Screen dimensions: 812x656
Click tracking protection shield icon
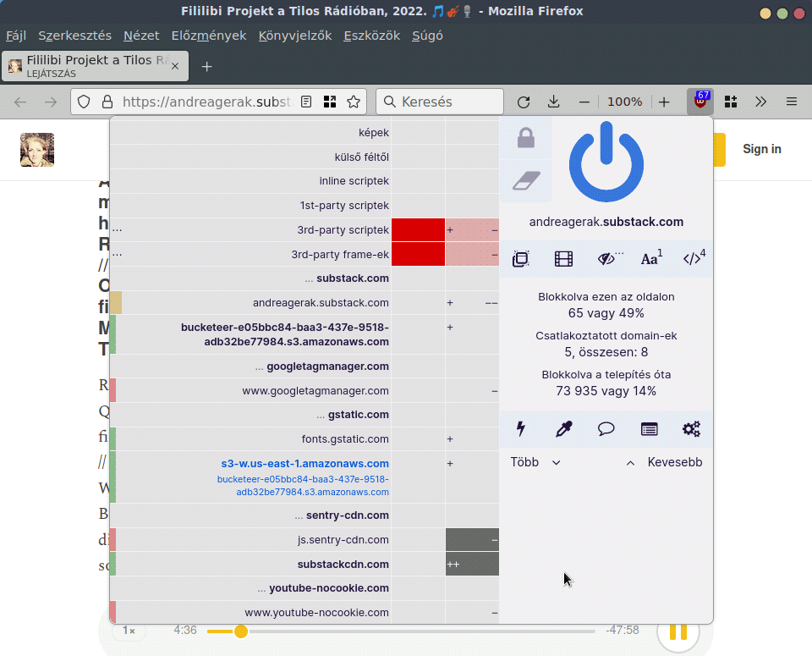point(84,102)
